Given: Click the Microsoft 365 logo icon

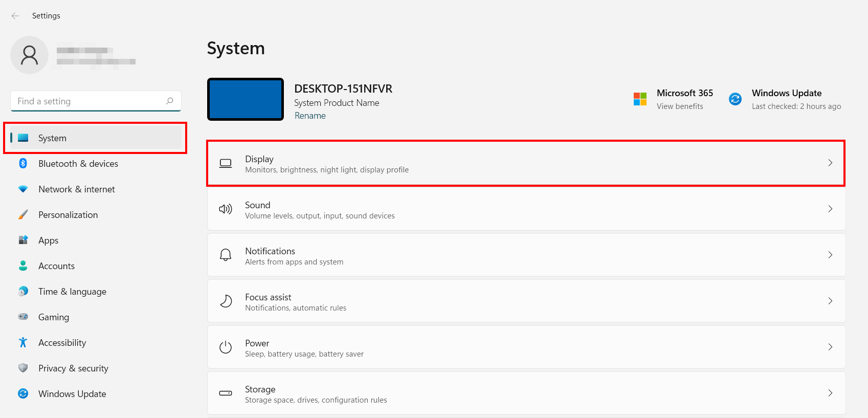Looking at the screenshot, I should tap(640, 99).
